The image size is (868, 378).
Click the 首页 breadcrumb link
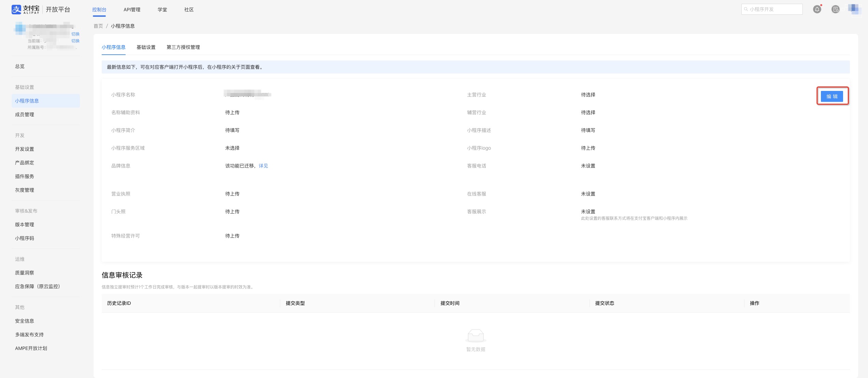98,26
